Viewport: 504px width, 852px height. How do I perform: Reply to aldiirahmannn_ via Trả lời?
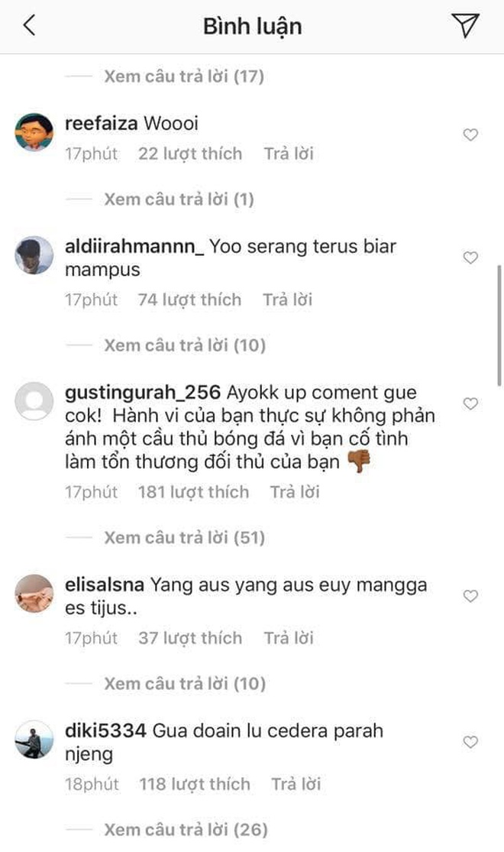click(x=288, y=300)
